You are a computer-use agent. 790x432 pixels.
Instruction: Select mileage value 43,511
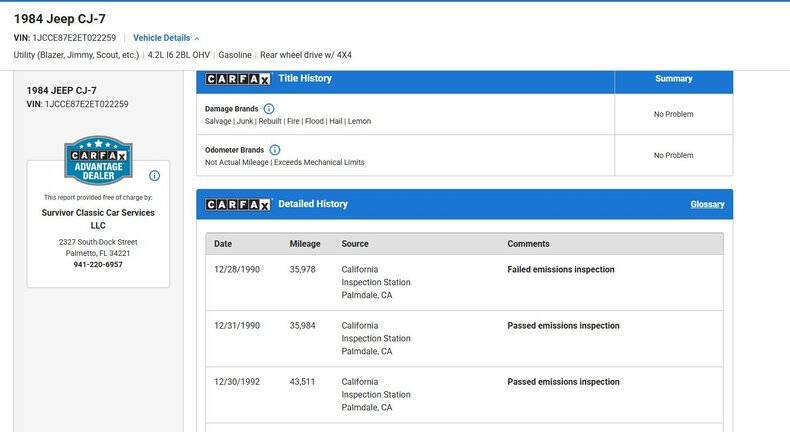point(302,382)
